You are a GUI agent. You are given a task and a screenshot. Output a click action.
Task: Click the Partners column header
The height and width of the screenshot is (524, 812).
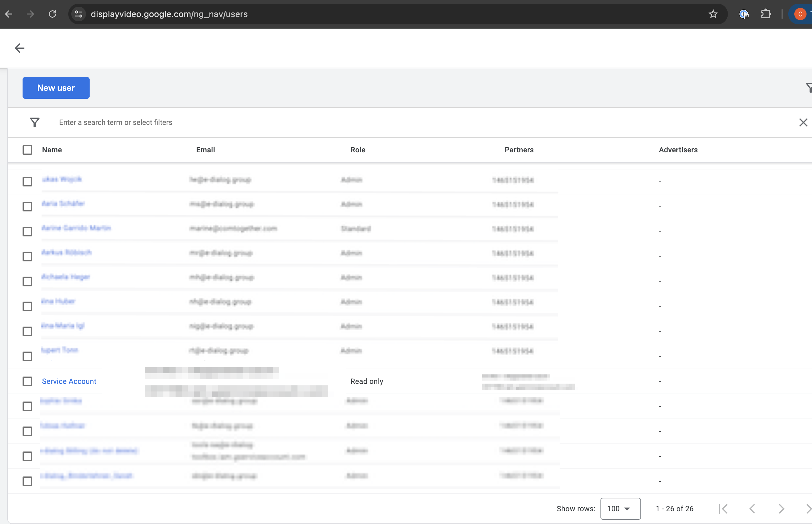point(519,150)
